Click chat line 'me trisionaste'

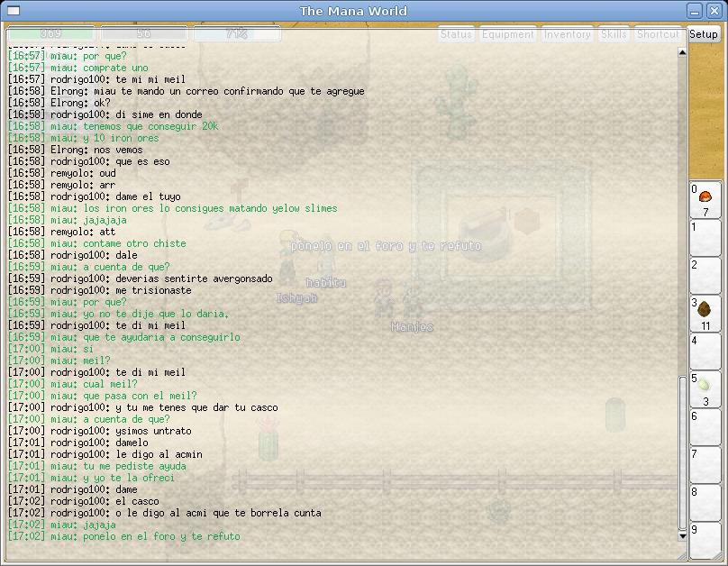(99, 290)
